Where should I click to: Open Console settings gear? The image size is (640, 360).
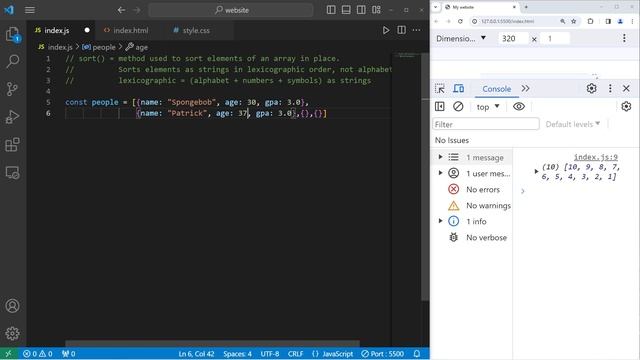626,107
